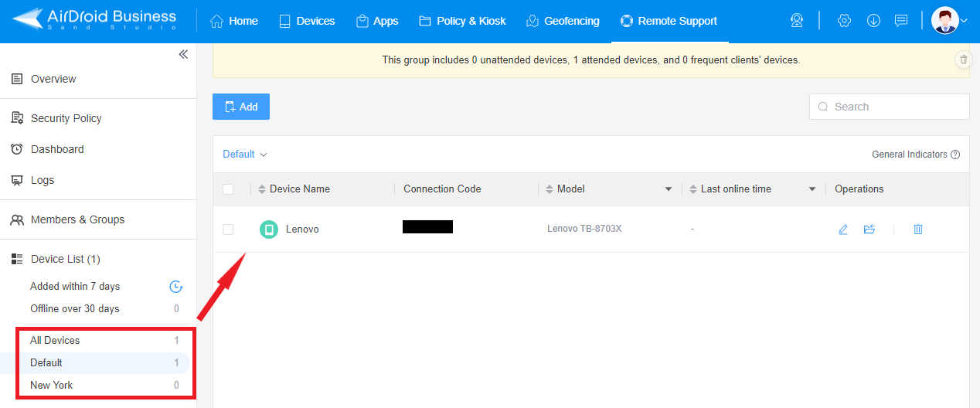Click the Device List icon
This screenshot has width=980, height=408.
point(17,259)
